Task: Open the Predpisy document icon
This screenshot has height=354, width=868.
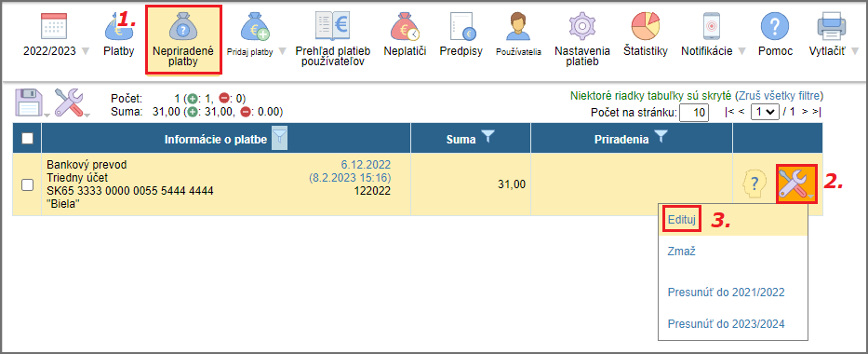Action: (x=461, y=27)
